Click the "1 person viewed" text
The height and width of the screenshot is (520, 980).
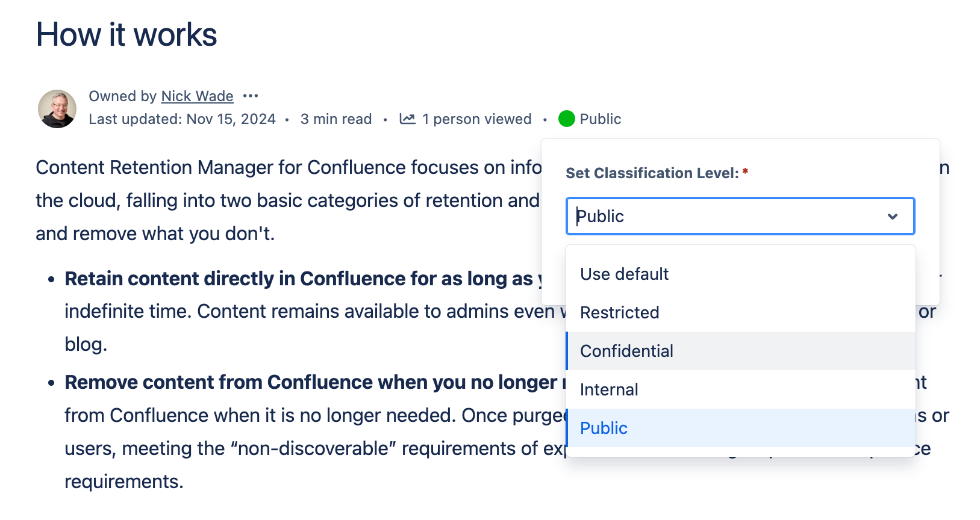click(476, 119)
